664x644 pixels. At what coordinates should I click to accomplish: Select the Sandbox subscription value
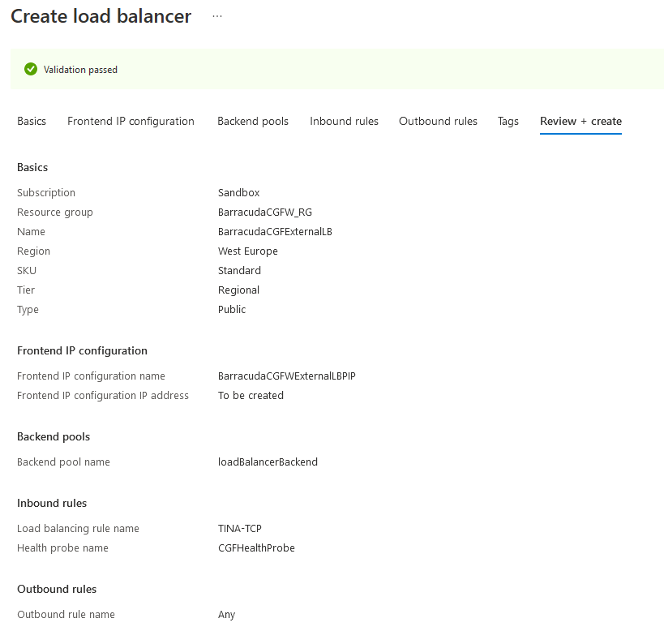pos(238,192)
